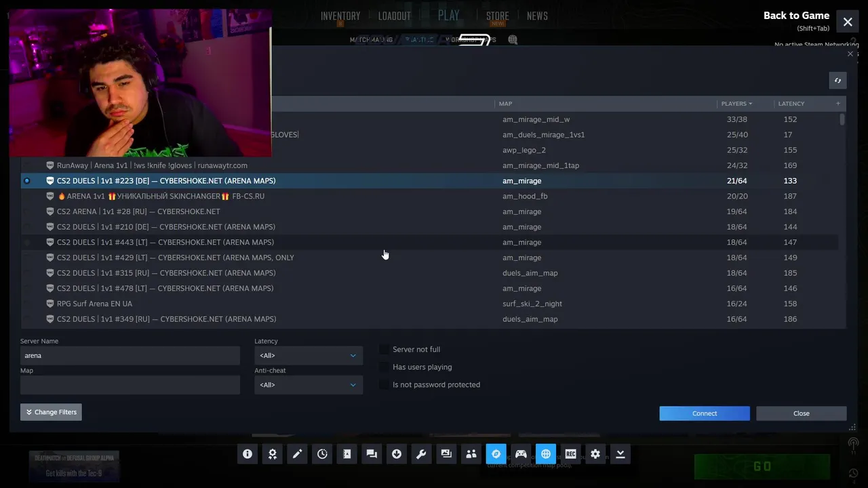Select the ARENA 1v1 FB-CS.RU server row
The height and width of the screenshot is (488, 868).
[430, 196]
